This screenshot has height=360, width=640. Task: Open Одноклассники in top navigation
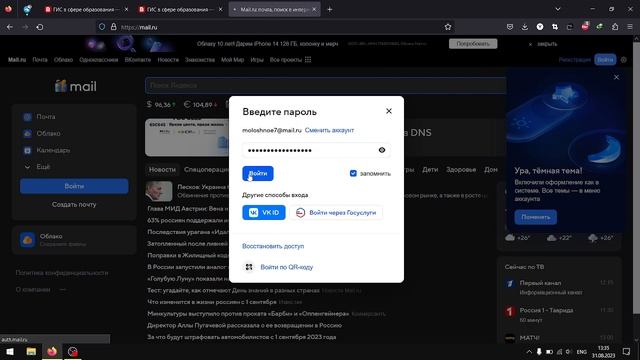pyautogui.click(x=99, y=60)
